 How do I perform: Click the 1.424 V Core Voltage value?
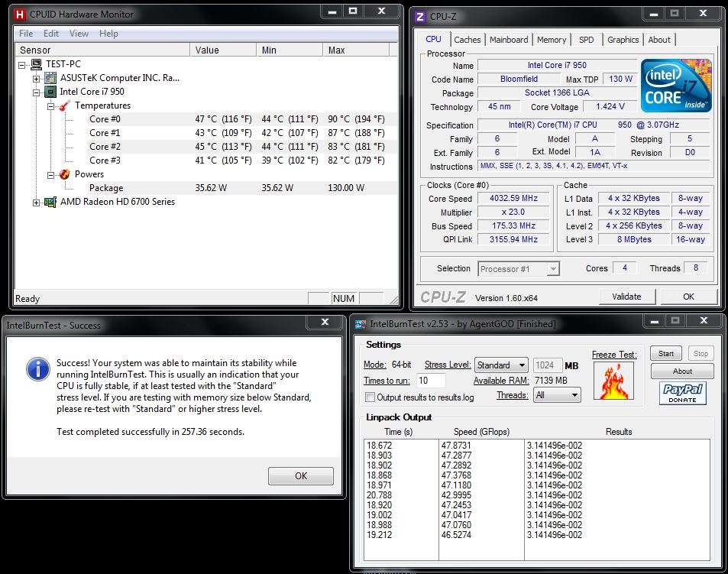pos(610,106)
